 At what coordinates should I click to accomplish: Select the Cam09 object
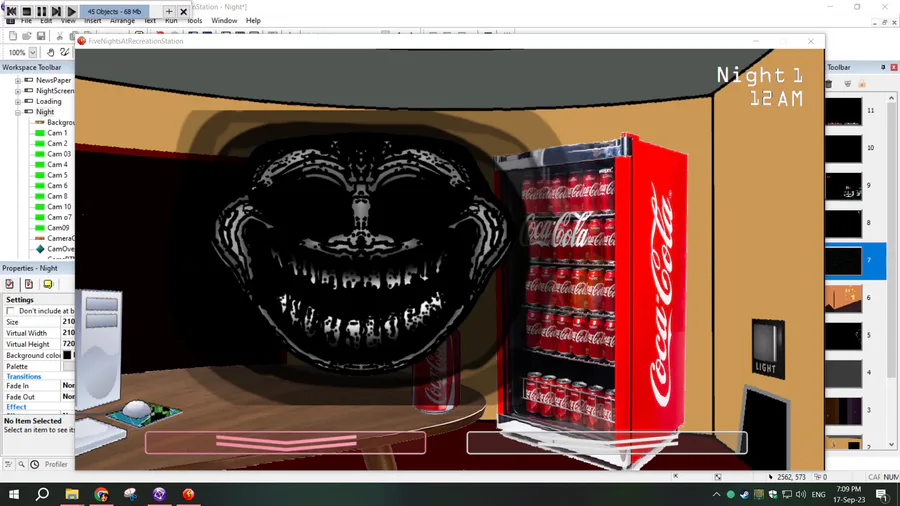pyautogui.click(x=57, y=228)
